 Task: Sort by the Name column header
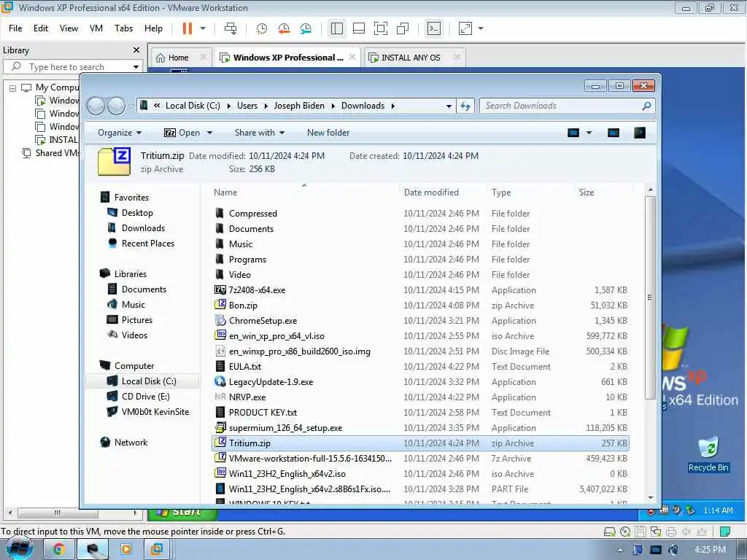[x=225, y=192]
